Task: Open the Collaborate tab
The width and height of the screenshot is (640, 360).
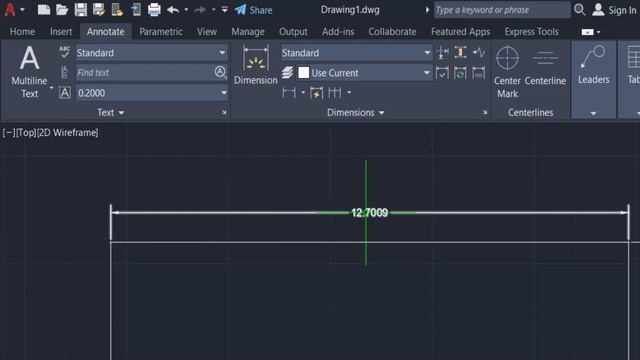Action: pyautogui.click(x=392, y=31)
